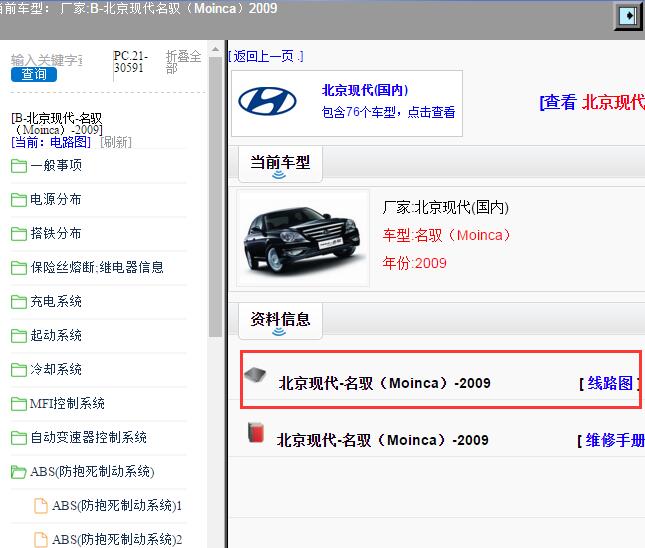Open folder icon for 起动系统
The height and width of the screenshot is (548, 645).
point(19,336)
